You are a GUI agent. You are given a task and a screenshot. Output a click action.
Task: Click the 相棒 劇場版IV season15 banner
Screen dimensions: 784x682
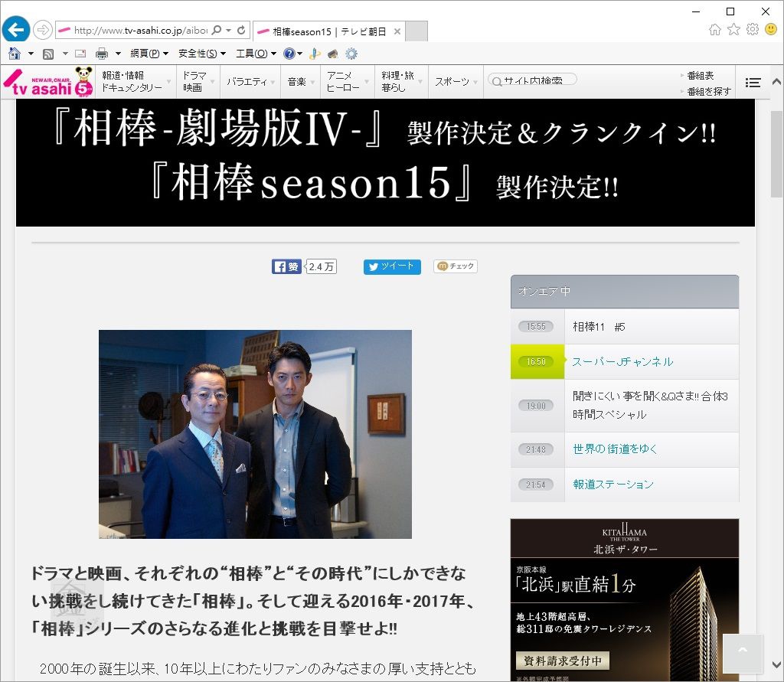click(x=385, y=162)
